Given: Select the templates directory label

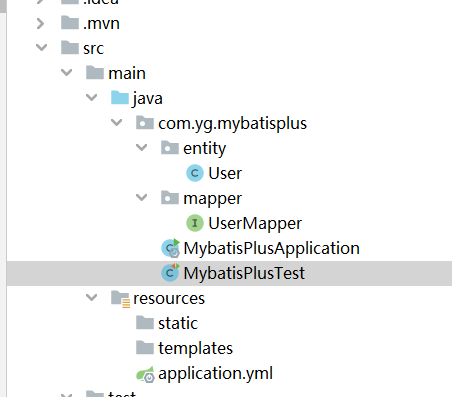Looking at the screenshot, I should [x=195, y=349].
